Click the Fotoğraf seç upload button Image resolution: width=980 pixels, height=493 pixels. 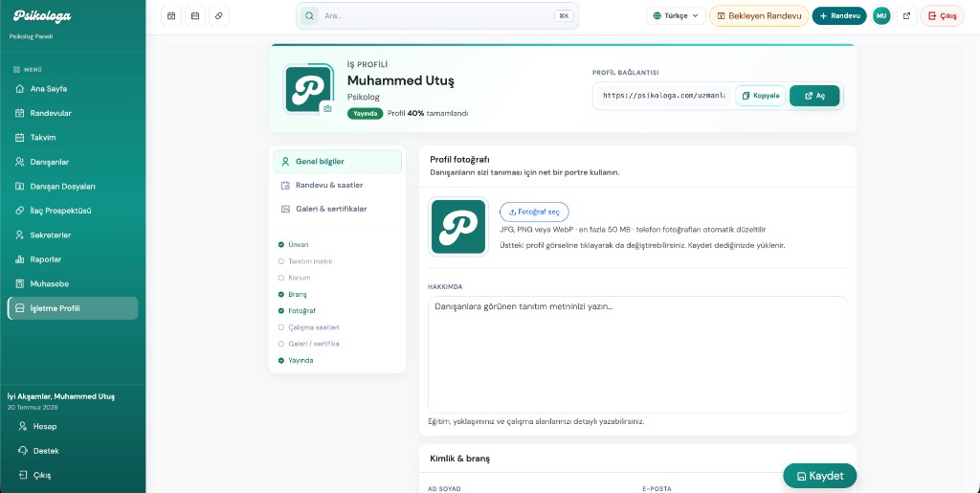pos(534,212)
